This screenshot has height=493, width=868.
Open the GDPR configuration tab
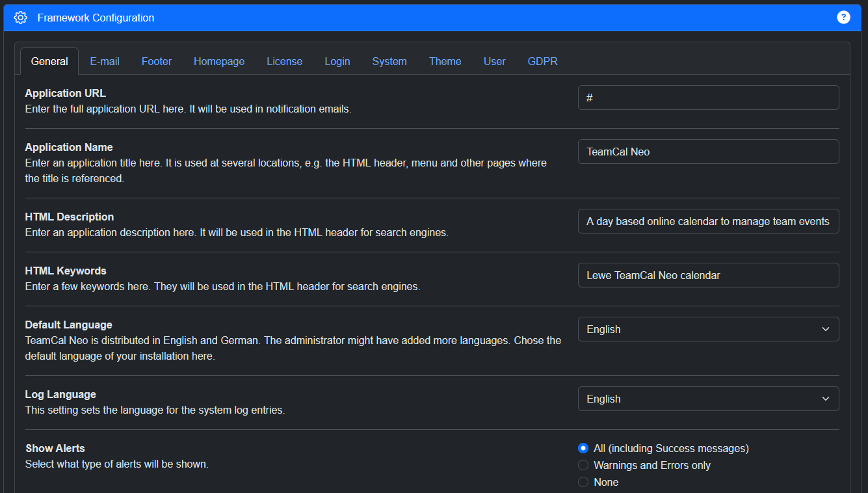point(542,61)
